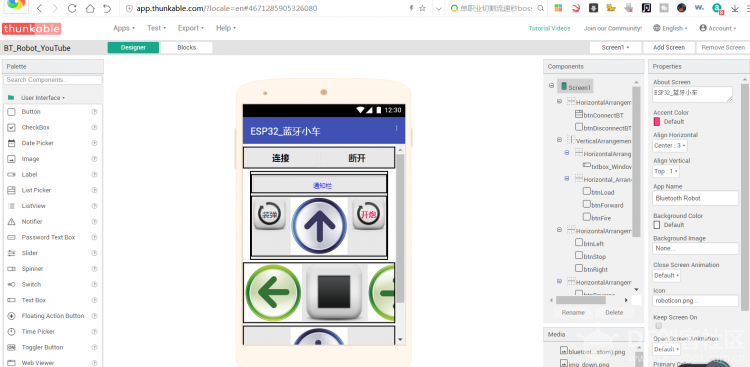The height and width of the screenshot is (367, 750).
Task: Switch to the Blocks tab
Action: 187,47
